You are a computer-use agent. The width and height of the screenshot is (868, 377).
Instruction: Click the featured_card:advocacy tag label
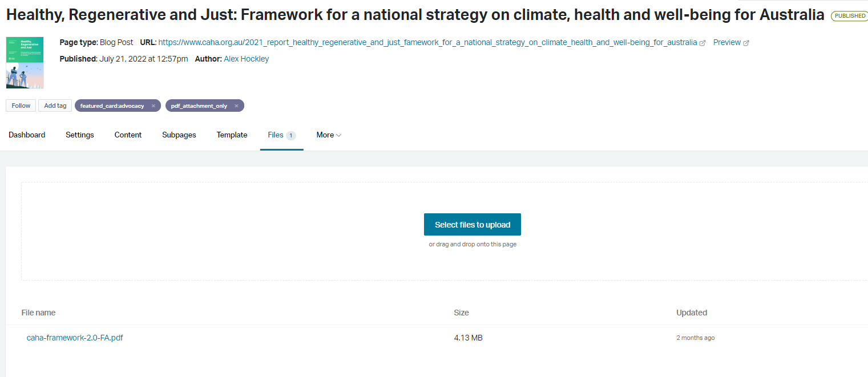(112, 106)
